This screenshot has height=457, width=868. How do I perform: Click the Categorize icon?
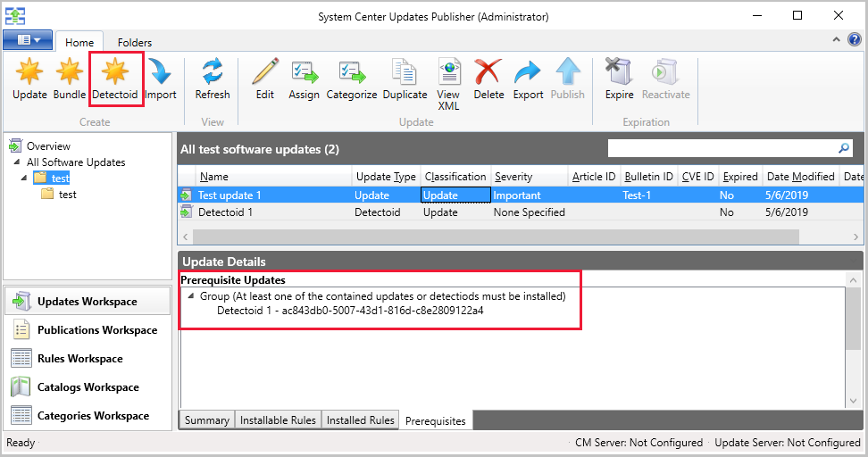(352, 72)
